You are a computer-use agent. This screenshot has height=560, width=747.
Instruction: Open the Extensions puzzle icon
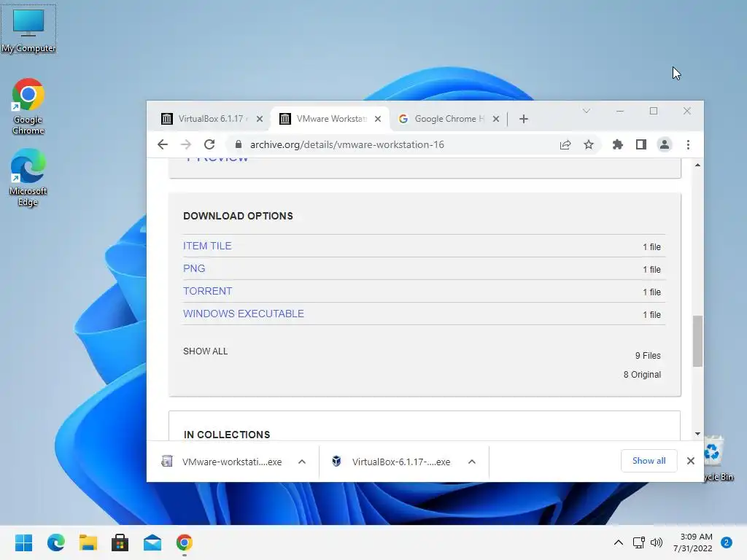click(x=617, y=144)
